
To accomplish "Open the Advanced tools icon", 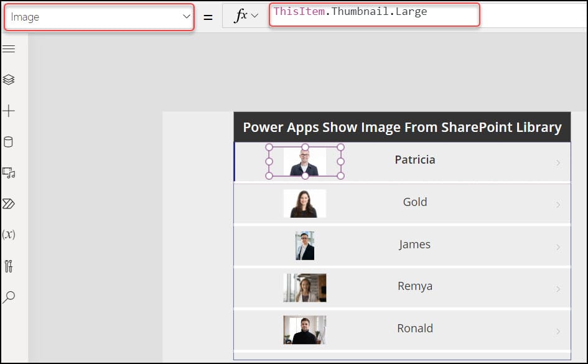I will coord(9,266).
